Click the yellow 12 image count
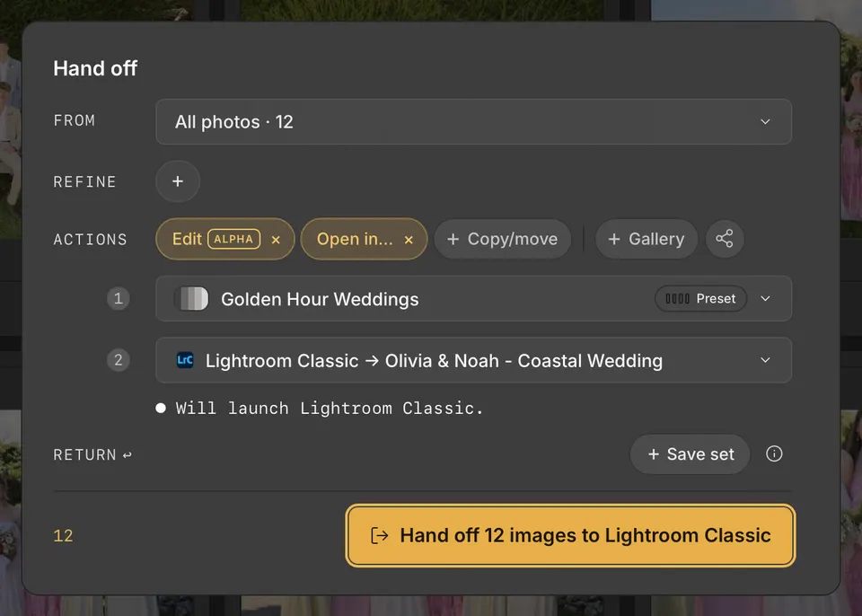 click(x=63, y=536)
